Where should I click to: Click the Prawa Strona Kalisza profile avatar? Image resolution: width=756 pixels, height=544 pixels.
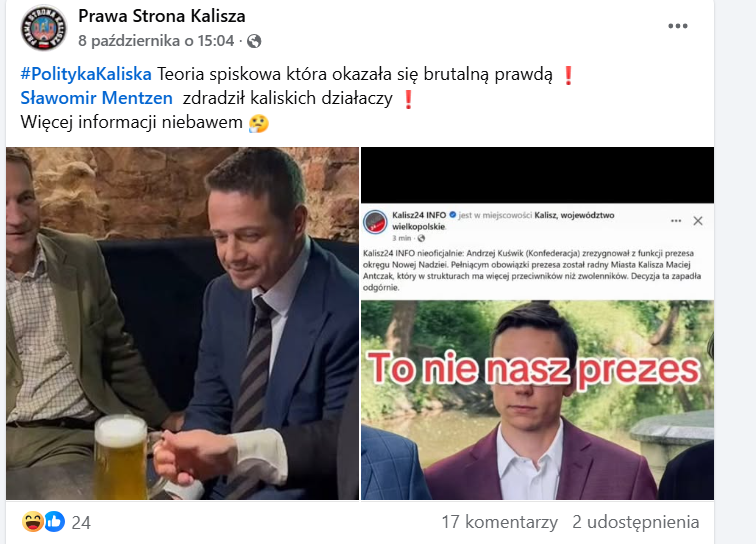[x=43, y=28]
